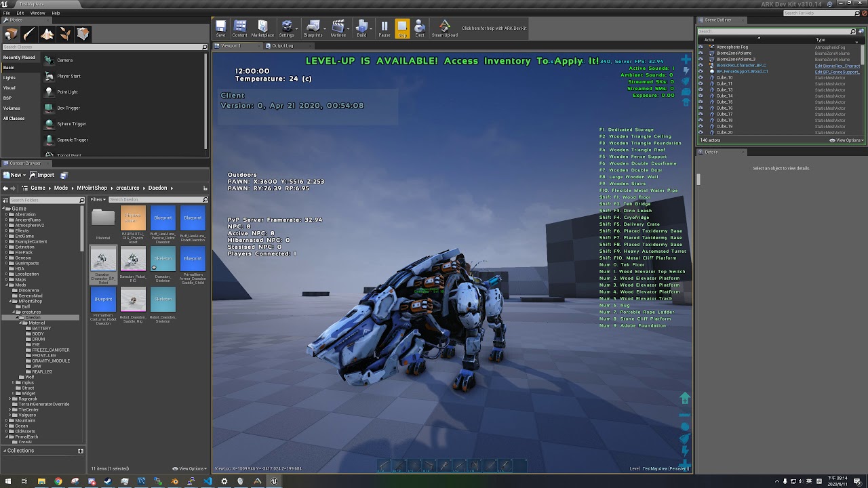
Task: Click Edit BP_FenceSupport link
Action: 837,72
